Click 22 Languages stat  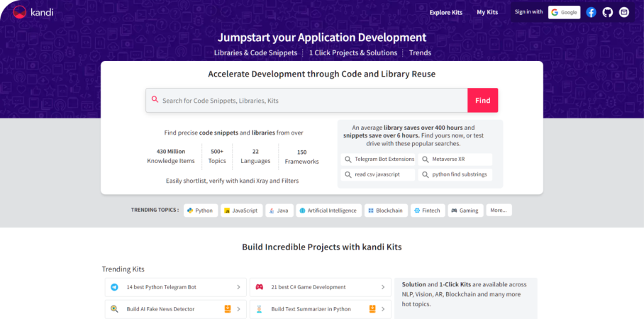(x=255, y=157)
